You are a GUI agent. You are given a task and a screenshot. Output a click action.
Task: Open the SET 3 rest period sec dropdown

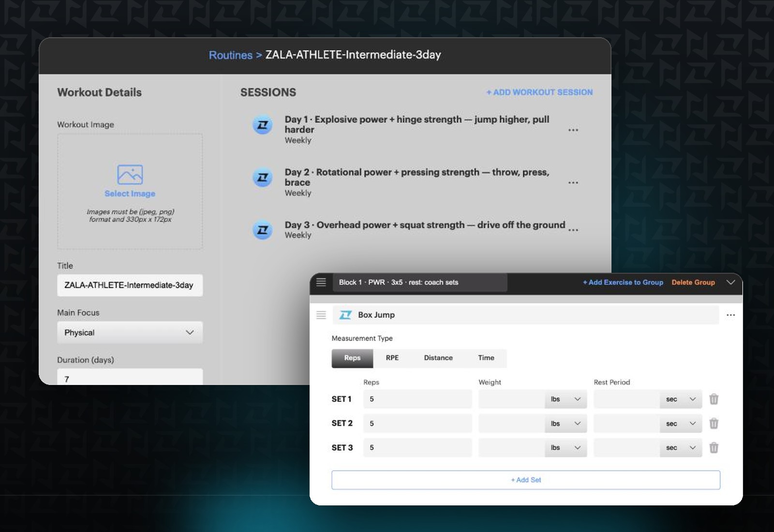(x=681, y=448)
